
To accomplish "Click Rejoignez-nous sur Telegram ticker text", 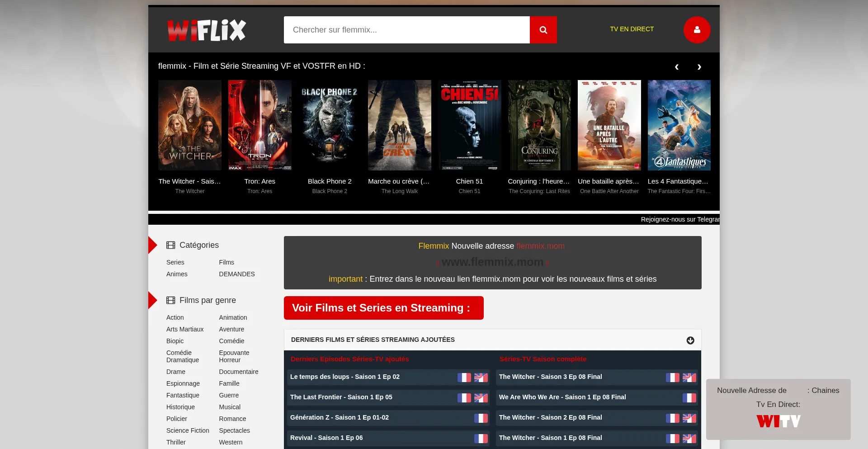I will pos(680,219).
